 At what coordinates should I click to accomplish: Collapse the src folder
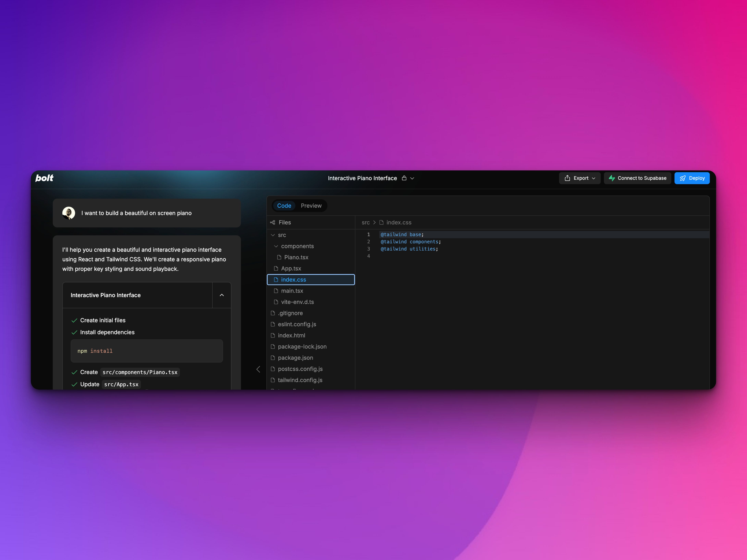click(273, 235)
